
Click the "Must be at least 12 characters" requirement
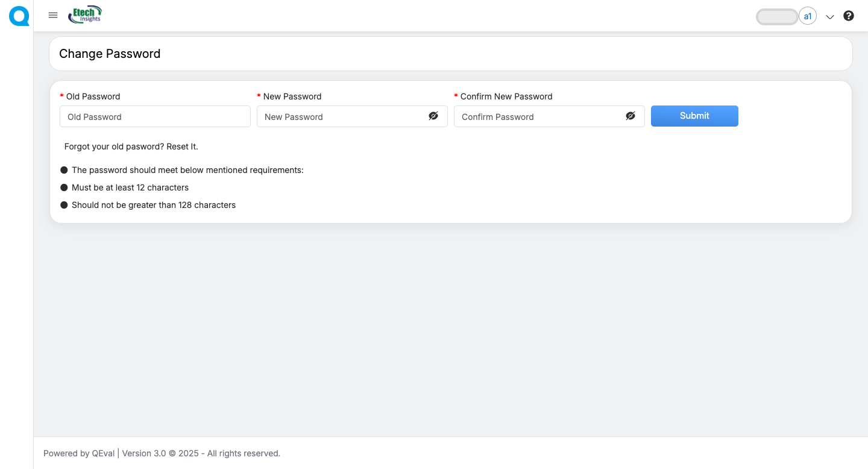[130, 187]
